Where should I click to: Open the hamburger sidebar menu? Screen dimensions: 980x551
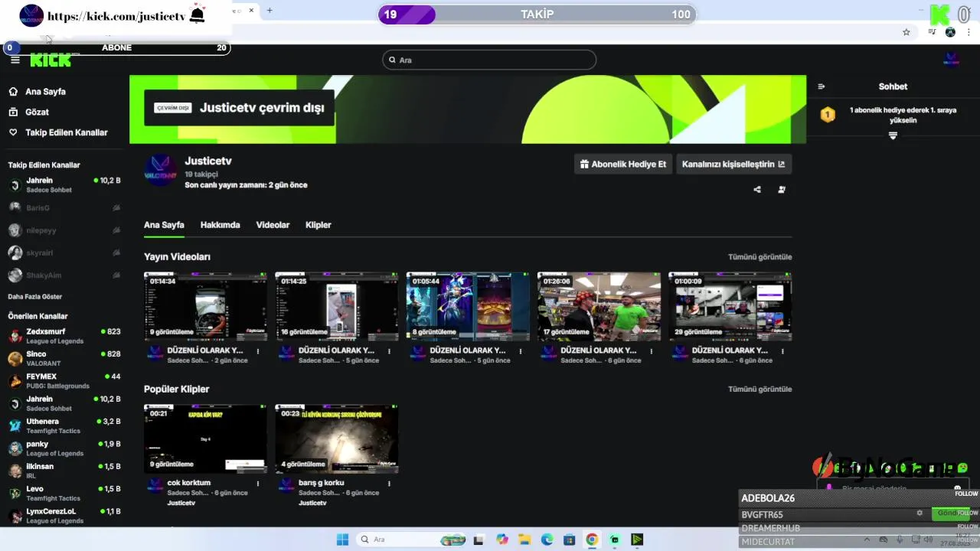[x=15, y=60]
